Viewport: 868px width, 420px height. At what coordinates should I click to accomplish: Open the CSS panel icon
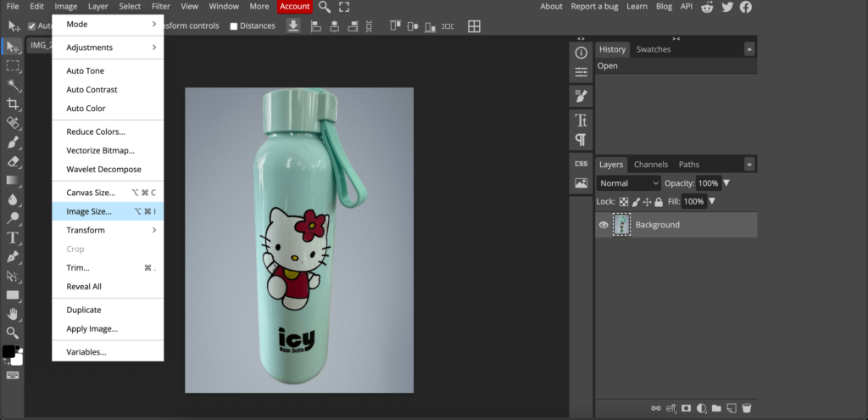click(581, 164)
